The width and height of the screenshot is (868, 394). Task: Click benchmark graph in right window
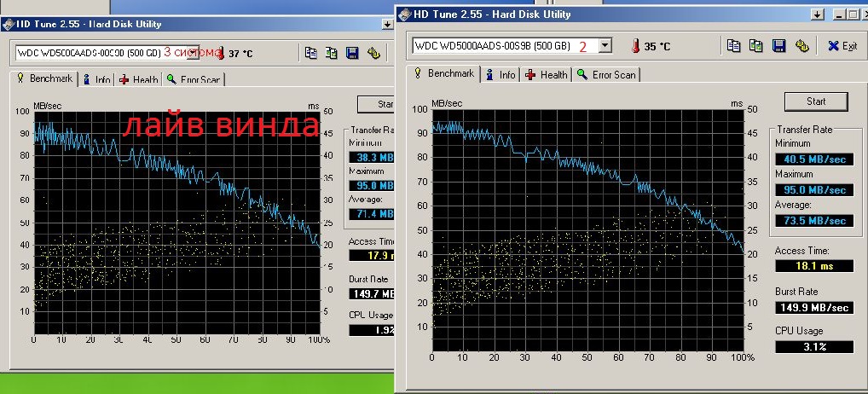[587, 229]
